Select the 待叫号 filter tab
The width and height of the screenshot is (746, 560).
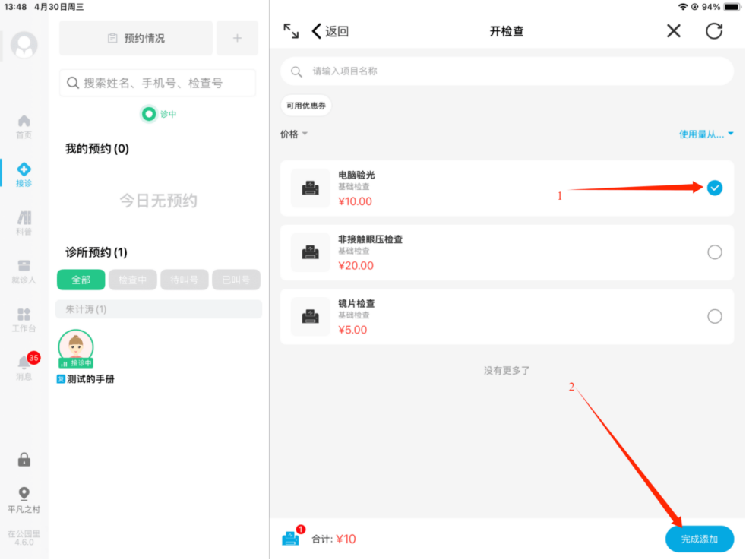point(184,280)
